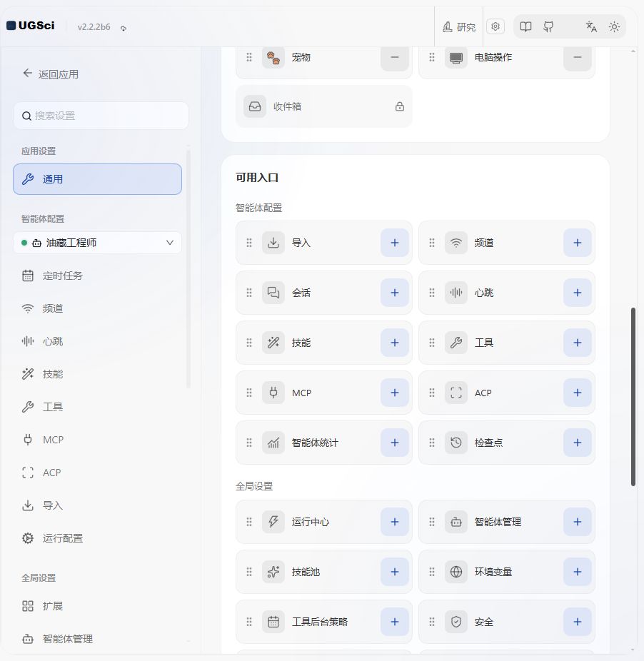Viewport: 644px width, 661px height.
Task: Click the 技能 magic wand card icon
Action: coord(273,343)
